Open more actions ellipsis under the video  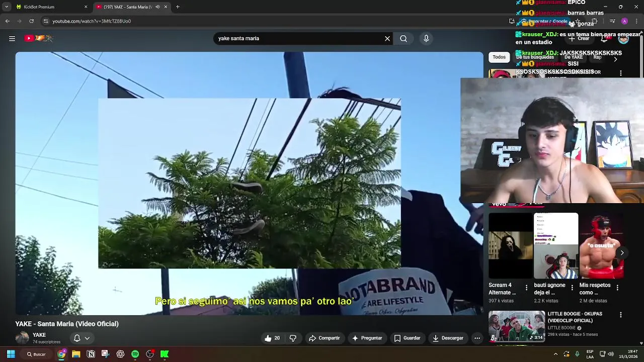(477, 338)
